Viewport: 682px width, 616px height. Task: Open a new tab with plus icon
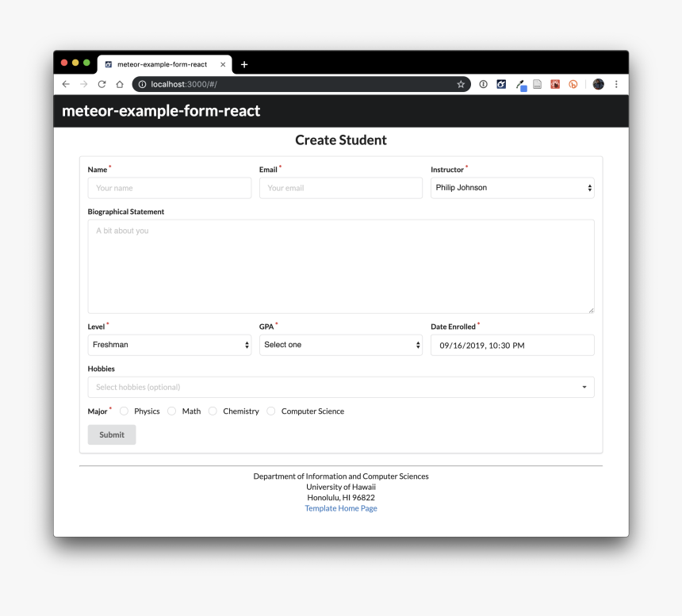pos(244,65)
